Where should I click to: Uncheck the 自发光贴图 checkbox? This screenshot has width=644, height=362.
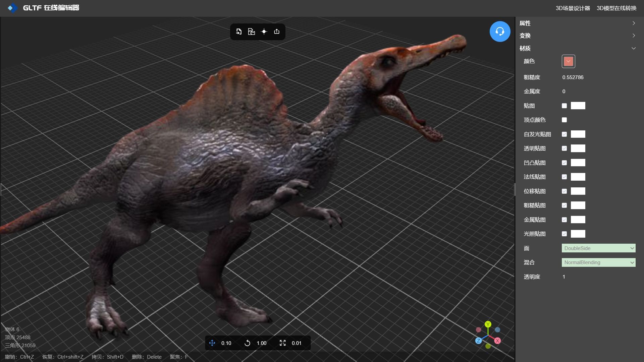click(564, 134)
